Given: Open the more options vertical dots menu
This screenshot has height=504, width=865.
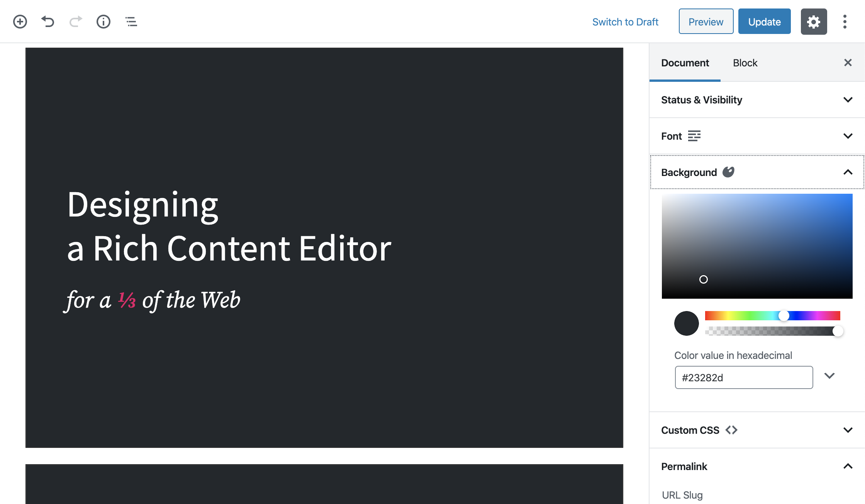Looking at the screenshot, I should click(x=845, y=22).
